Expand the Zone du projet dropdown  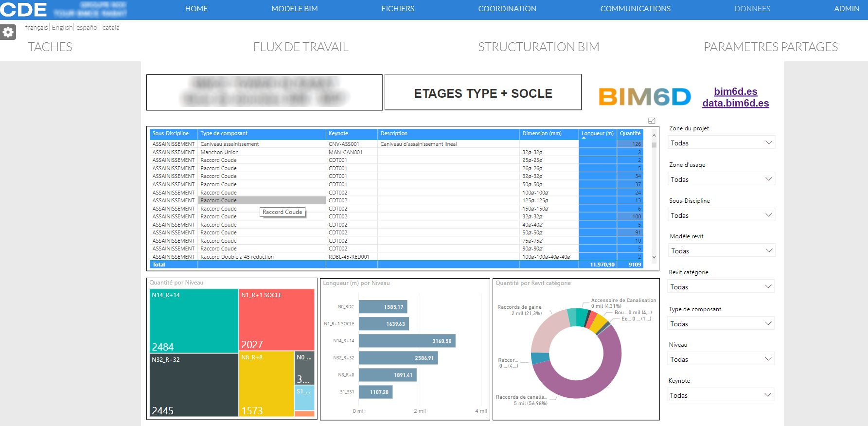(x=721, y=143)
